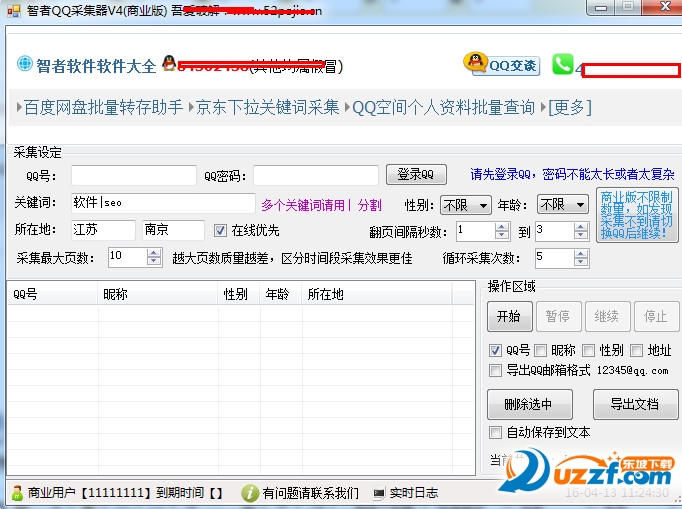Viewport: 682px width, 509px height.
Task: Click the 商业用户 user icon in status bar
Action: point(17,493)
